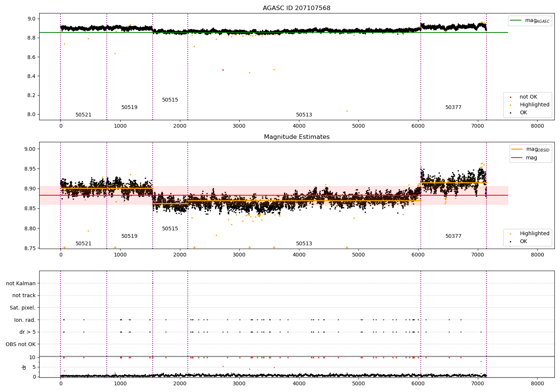Select the 8.80 y-tick in middle plot

click(30, 229)
